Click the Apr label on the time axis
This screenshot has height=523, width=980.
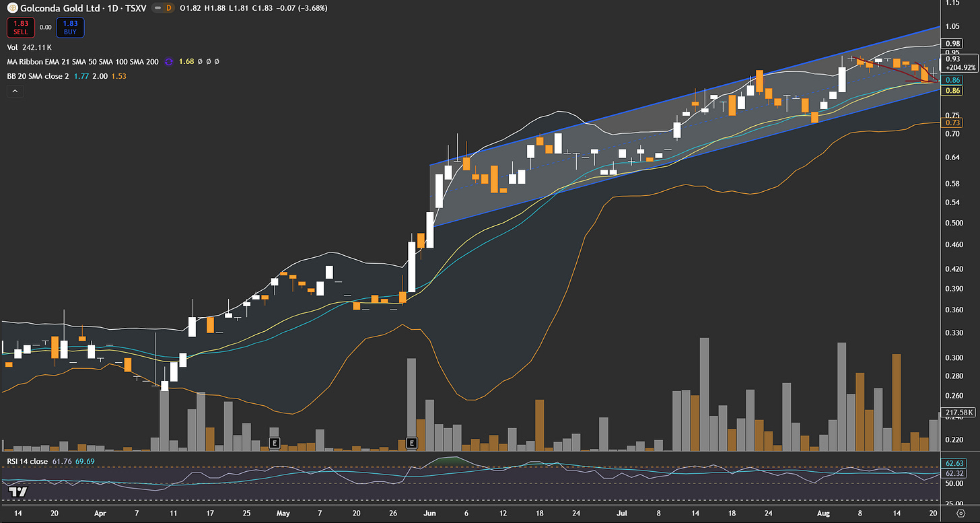(100, 513)
